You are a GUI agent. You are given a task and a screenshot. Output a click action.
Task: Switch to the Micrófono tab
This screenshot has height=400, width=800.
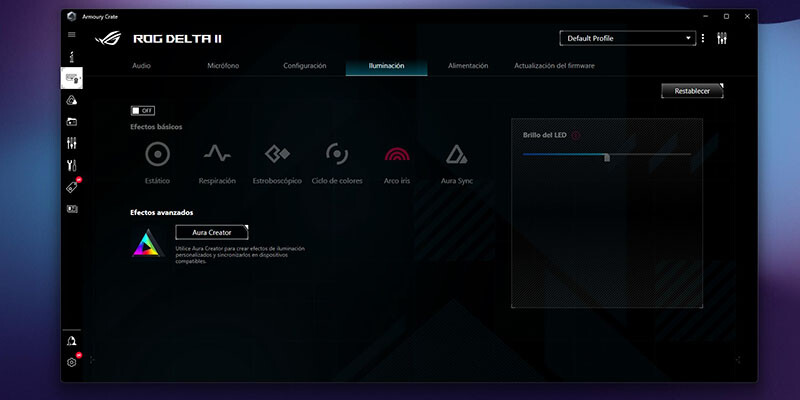coord(223,66)
